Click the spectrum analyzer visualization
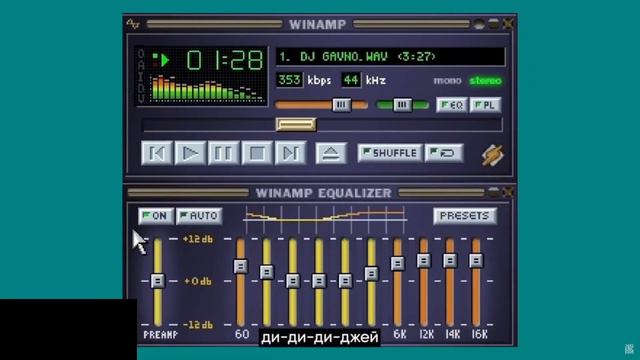 click(x=207, y=88)
